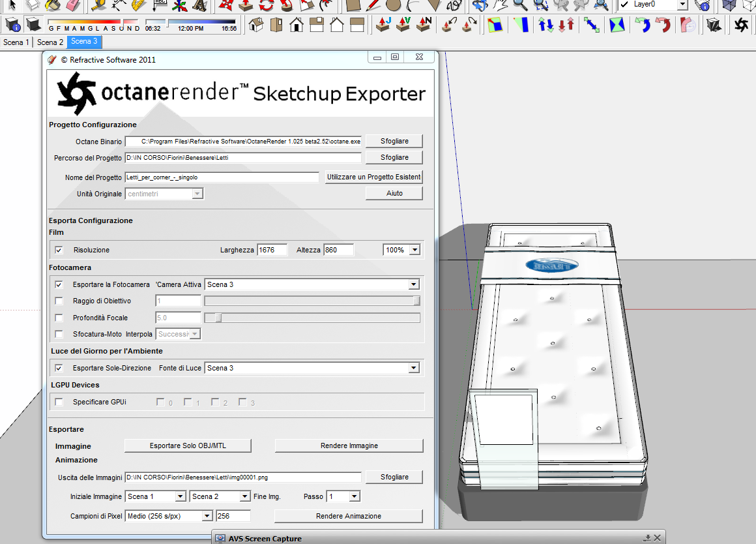Open the Passo step dropdown
The height and width of the screenshot is (544, 756).
(355, 496)
